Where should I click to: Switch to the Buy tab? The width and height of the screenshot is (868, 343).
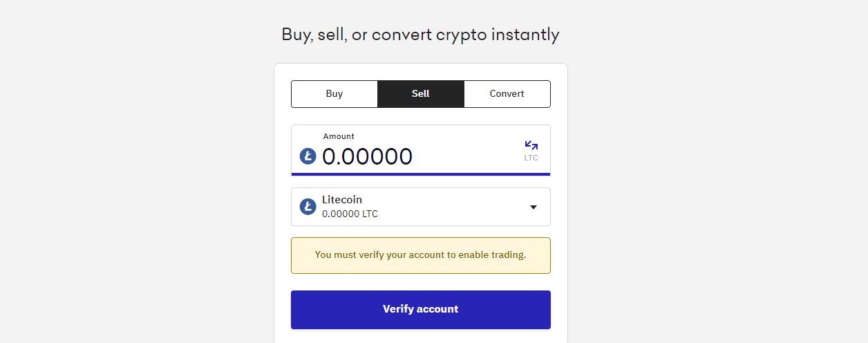point(334,94)
